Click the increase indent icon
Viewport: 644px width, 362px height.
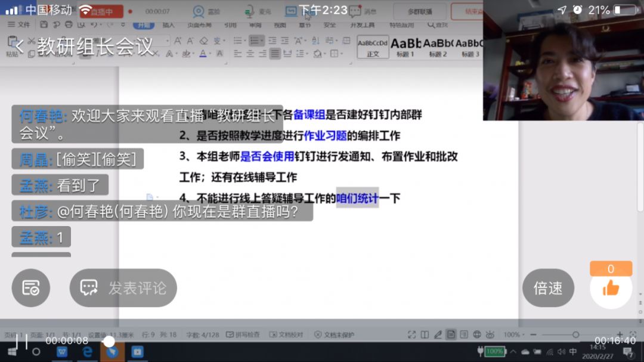(285, 41)
